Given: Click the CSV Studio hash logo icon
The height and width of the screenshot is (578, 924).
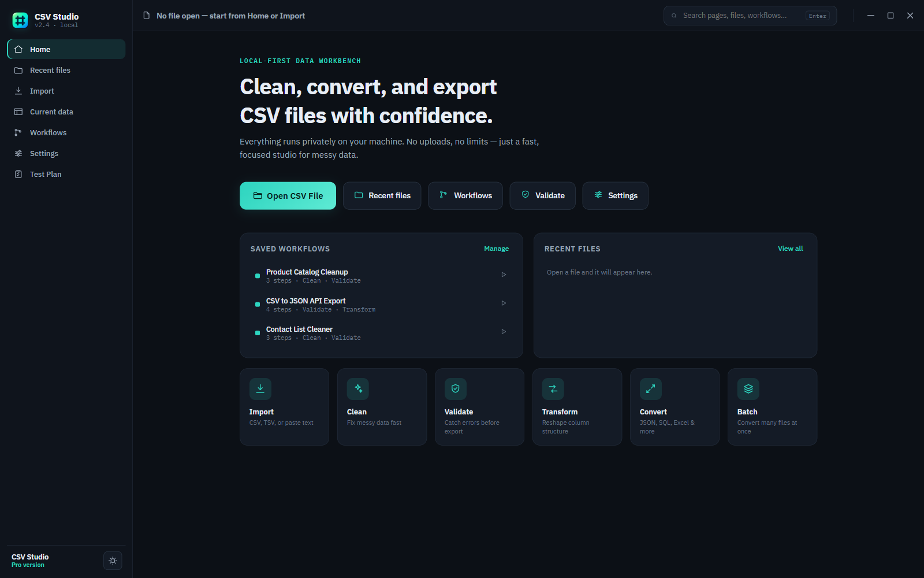Looking at the screenshot, I should click(20, 20).
